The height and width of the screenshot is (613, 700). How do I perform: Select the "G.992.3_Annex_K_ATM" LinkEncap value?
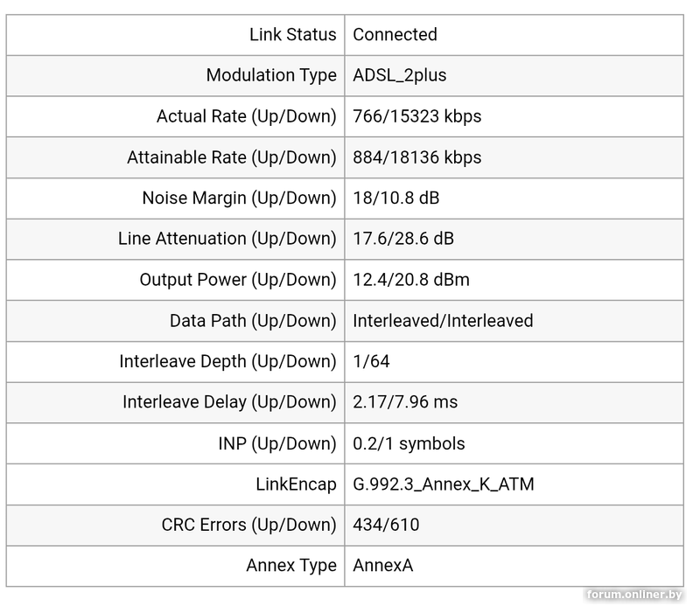click(443, 484)
